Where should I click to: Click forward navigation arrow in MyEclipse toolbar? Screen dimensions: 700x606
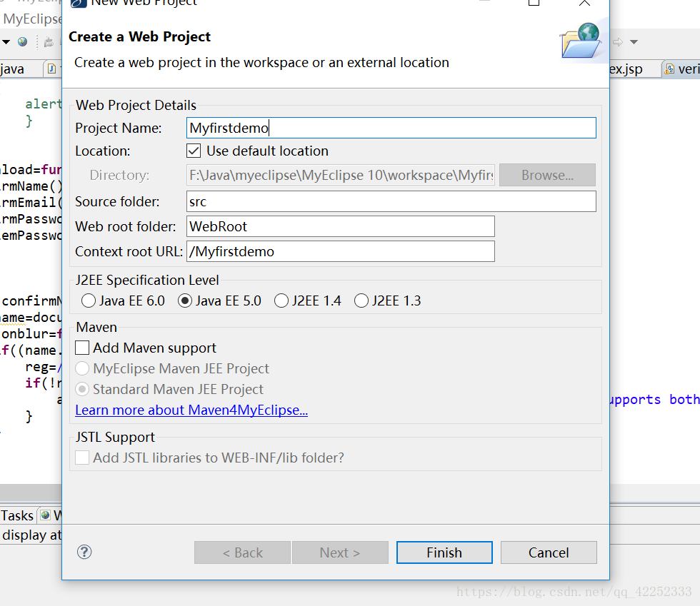click(x=618, y=42)
